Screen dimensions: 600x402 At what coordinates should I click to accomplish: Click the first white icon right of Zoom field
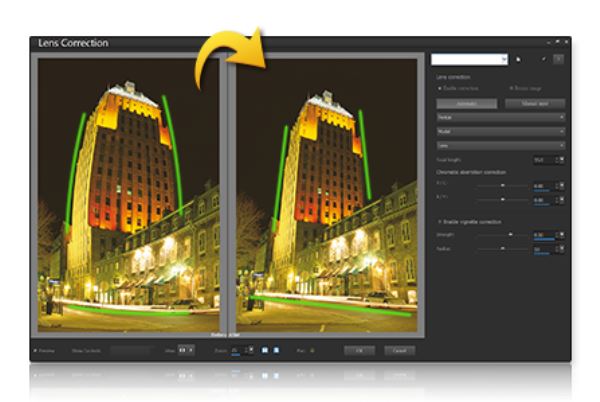tap(264, 351)
